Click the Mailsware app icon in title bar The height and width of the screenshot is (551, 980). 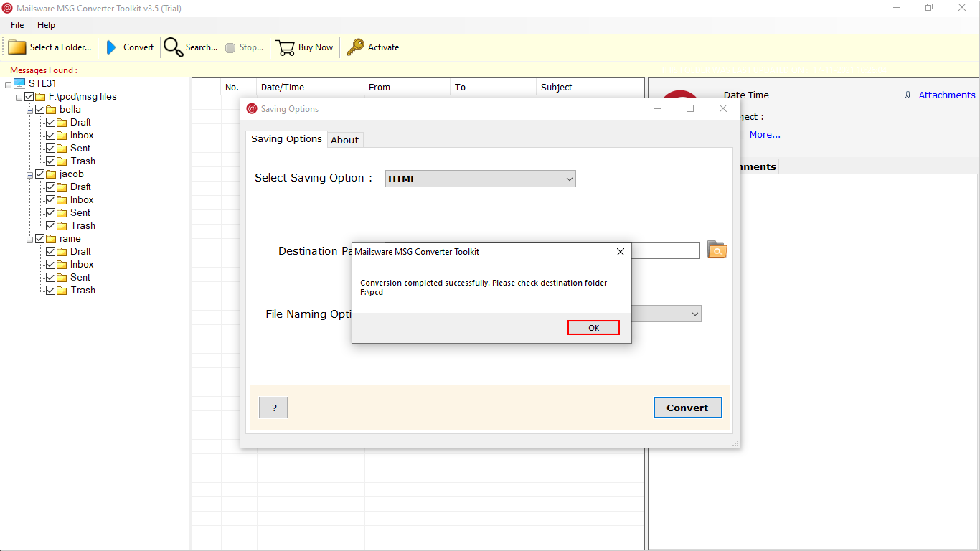(x=8, y=8)
